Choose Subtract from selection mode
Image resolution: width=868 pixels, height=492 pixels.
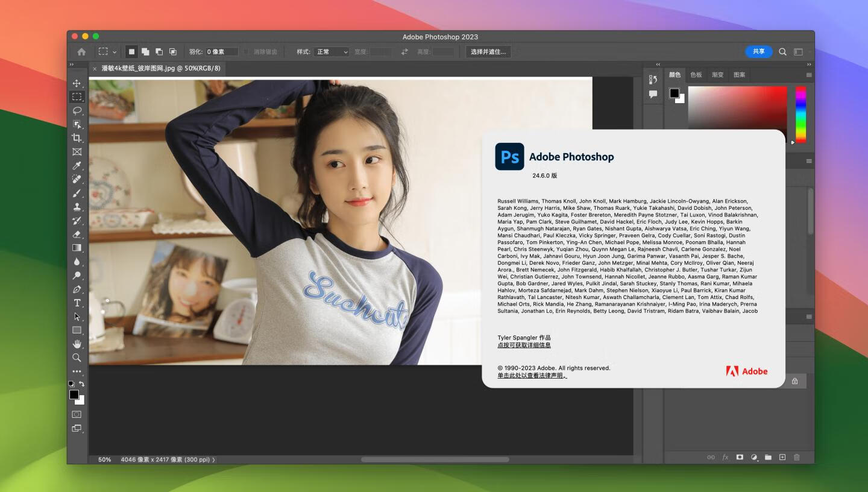159,52
